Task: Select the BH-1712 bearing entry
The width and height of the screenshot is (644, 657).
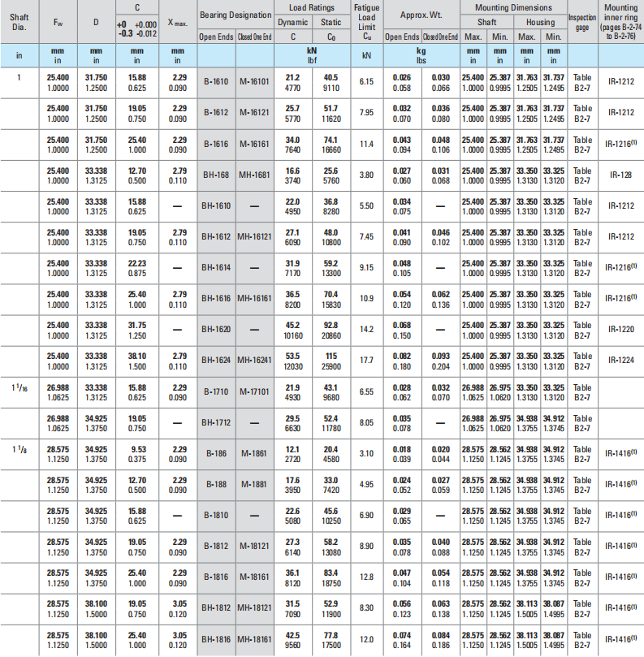Action: click(x=215, y=421)
